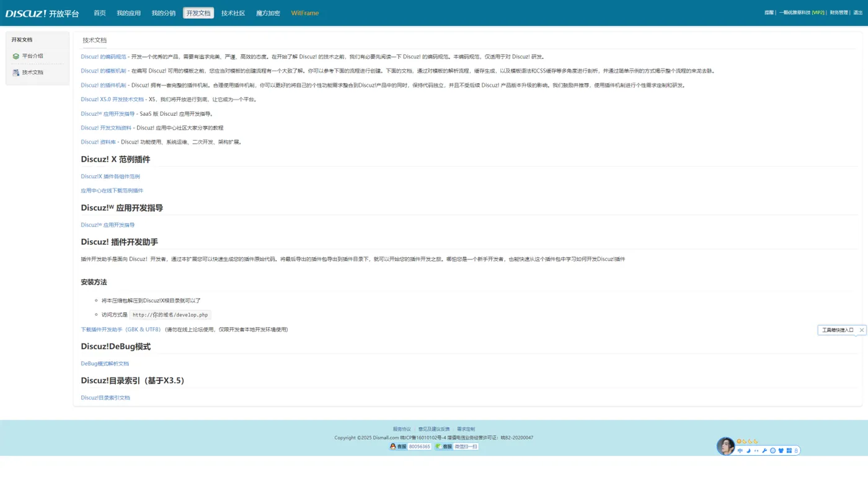Click the 需求定制 footer link
The height and width of the screenshot is (480, 868).
pyautogui.click(x=466, y=429)
